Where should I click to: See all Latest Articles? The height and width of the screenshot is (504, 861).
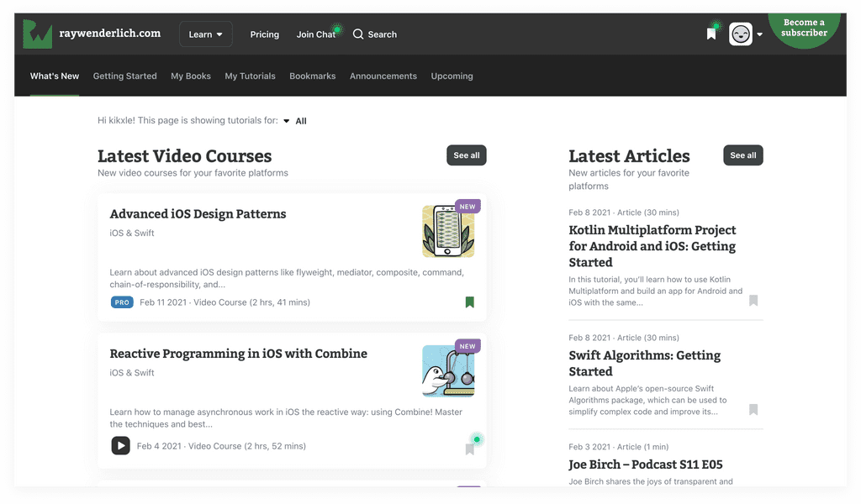coord(743,155)
